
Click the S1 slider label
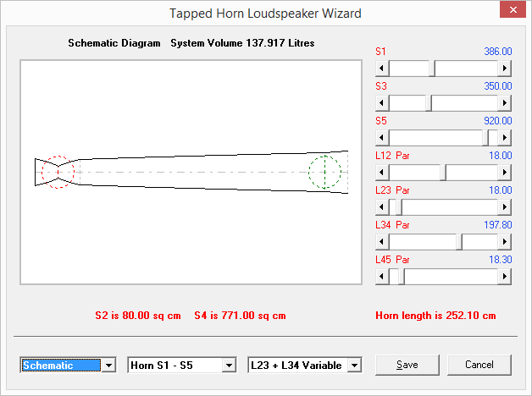coord(380,52)
